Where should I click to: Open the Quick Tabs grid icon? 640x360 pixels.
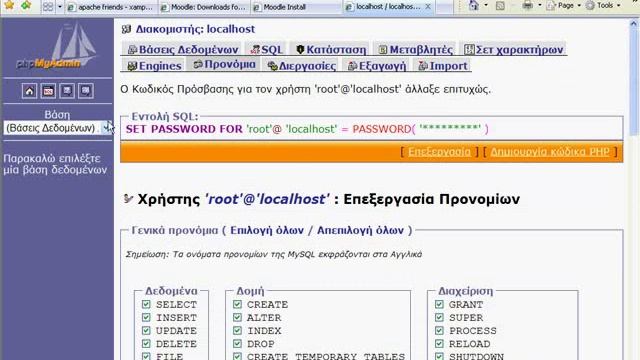(48, 7)
